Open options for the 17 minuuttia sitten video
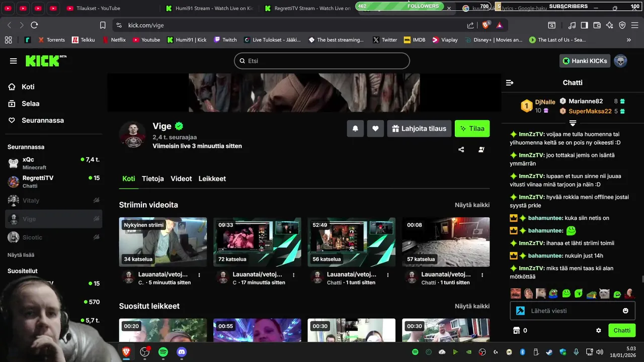This screenshot has width=644, height=362. pyautogui.click(x=294, y=275)
